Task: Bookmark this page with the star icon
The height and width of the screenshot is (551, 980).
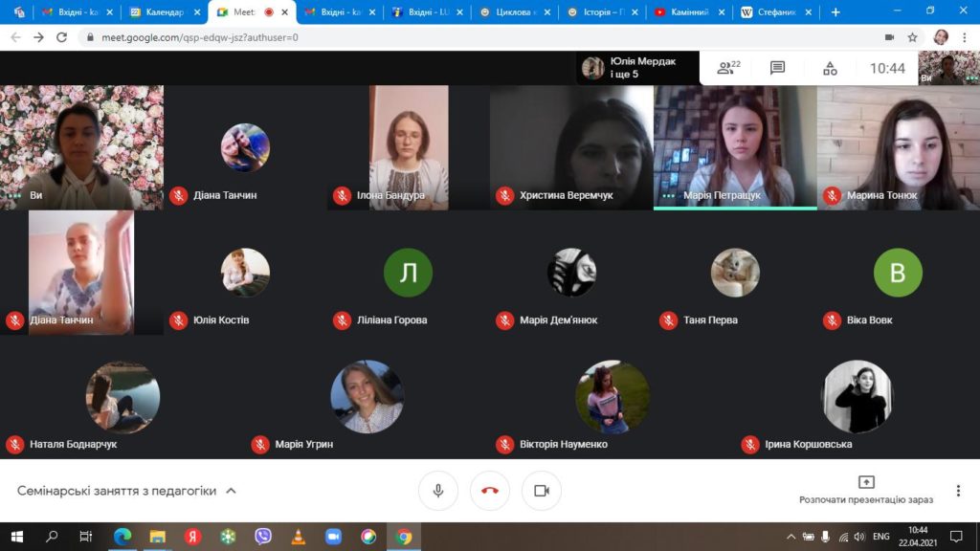Action: (x=913, y=37)
